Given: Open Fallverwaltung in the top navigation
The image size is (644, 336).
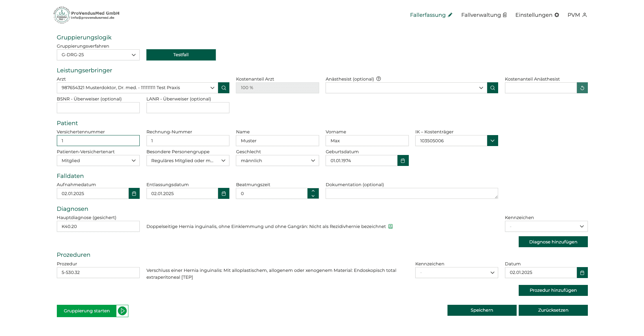Looking at the screenshot, I should click(x=483, y=15).
